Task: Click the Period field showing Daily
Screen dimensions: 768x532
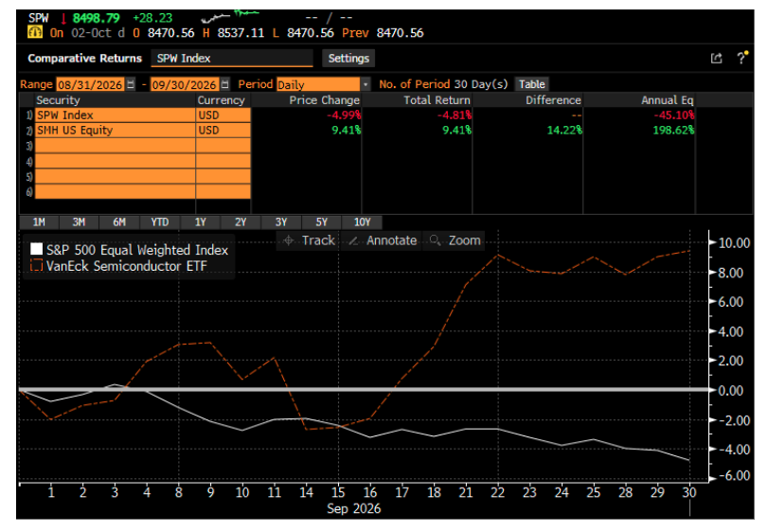Action: click(318, 84)
